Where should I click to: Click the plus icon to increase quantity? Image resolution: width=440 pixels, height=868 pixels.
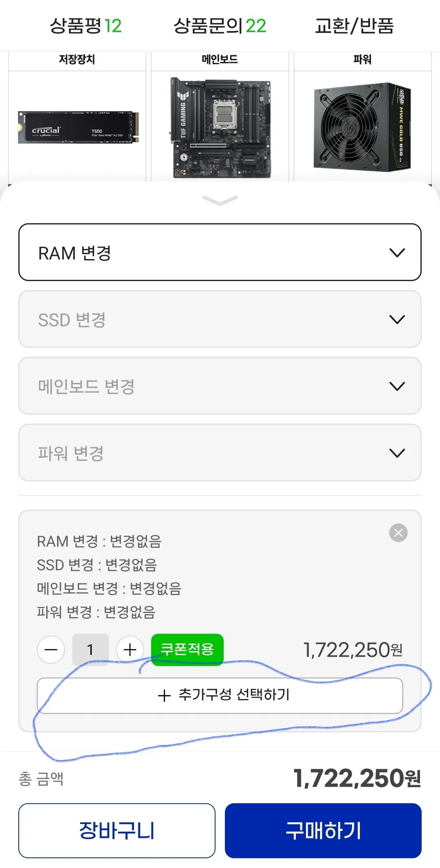pos(130,649)
